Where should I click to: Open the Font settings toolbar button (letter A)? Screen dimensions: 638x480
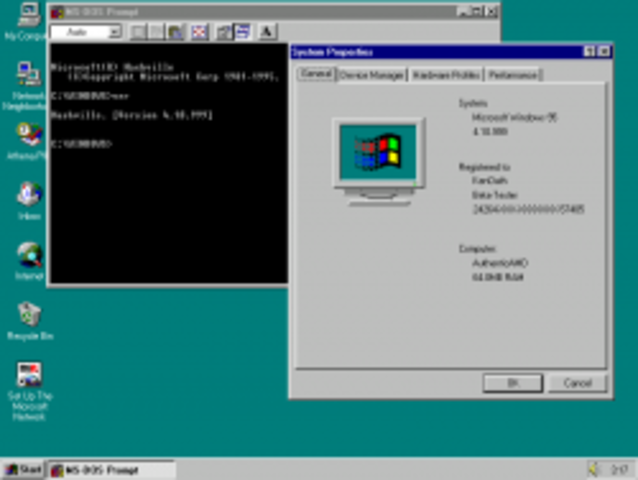point(267,32)
